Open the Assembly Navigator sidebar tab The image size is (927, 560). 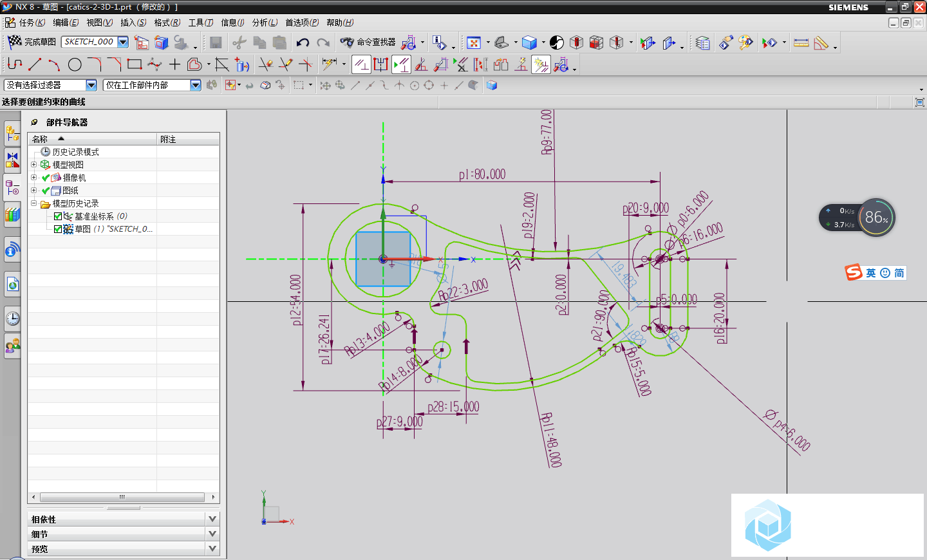coord(12,134)
